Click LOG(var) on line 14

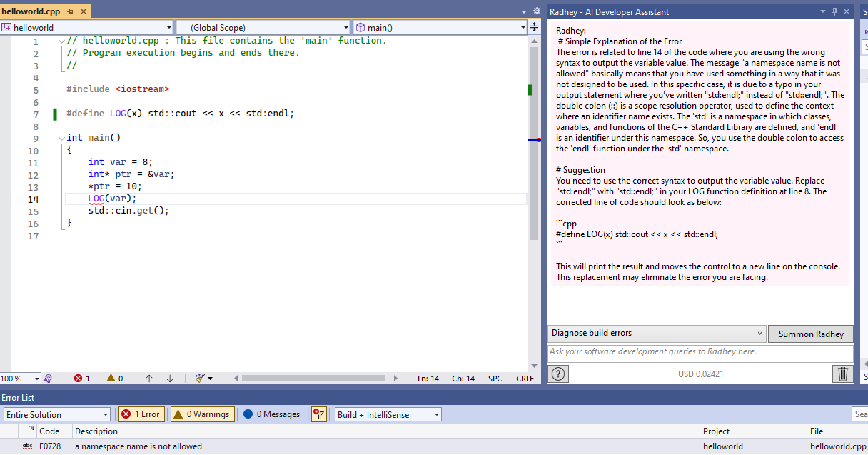coord(112,199)
